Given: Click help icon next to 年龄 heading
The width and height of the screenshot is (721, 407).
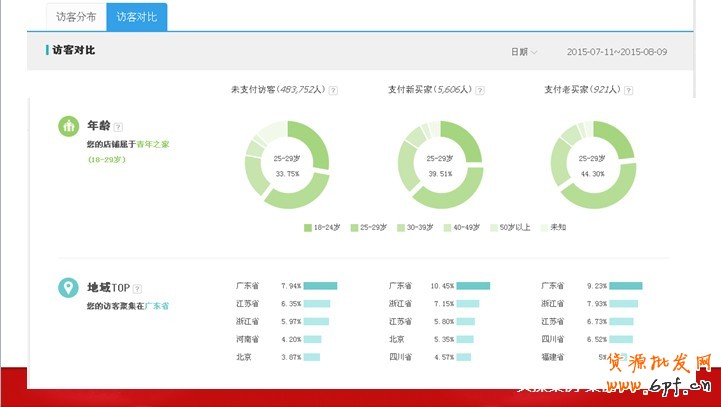Looking at the screenshot, I should (x=118, y=127).
